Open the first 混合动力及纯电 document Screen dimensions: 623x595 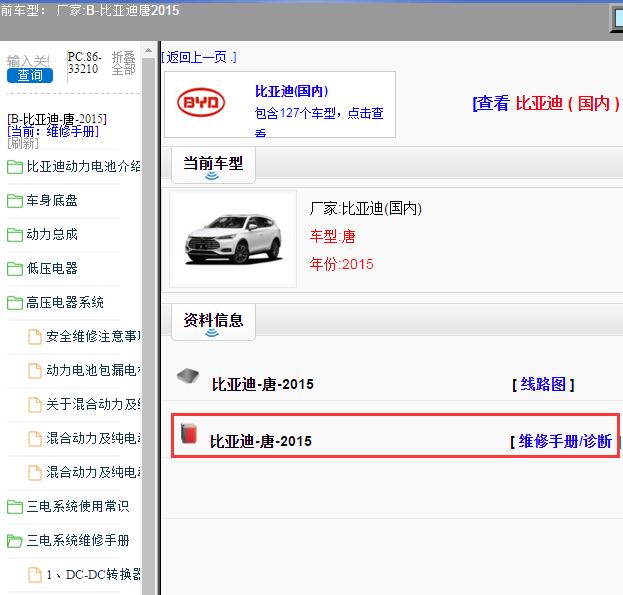[x=93, y=439]
